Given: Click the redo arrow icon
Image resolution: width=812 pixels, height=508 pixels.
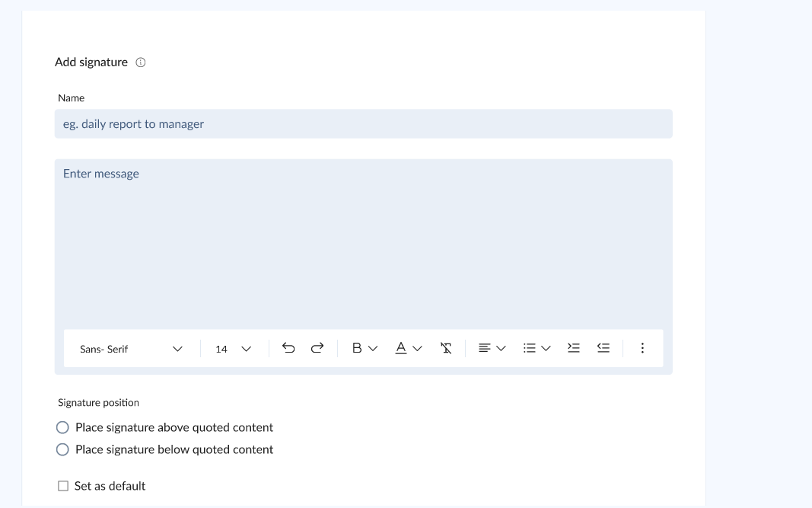Looking at the screenshot, I should click(317, 348).
